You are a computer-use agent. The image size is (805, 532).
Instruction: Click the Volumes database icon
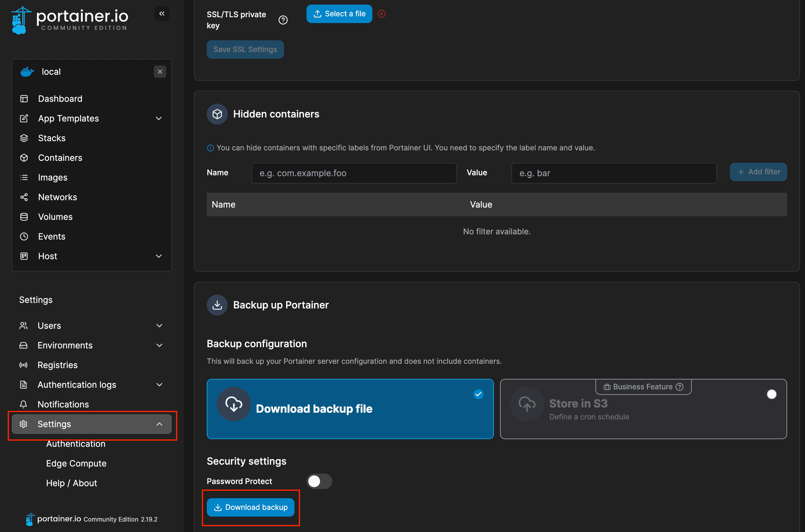tap(24, 217)
